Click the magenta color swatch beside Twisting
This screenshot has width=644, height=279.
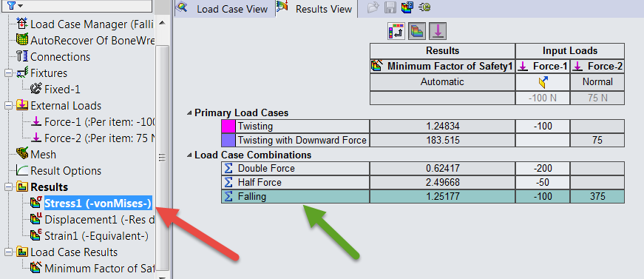228,126
